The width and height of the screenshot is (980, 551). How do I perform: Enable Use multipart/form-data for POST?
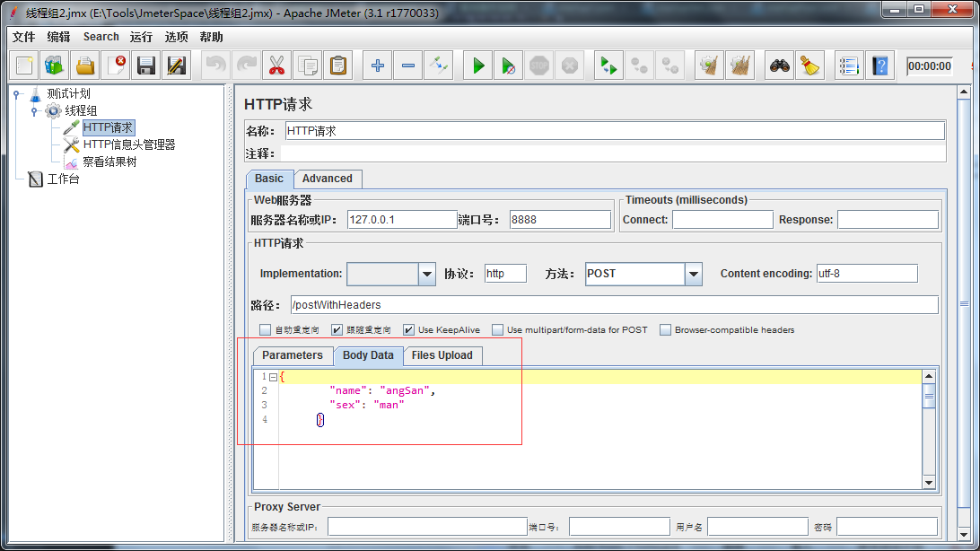coord(497,330)
